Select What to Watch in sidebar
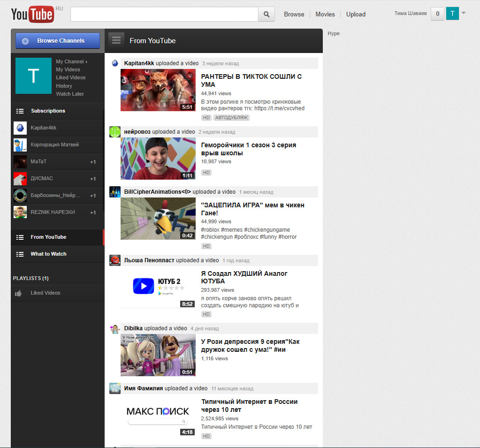This screenshot has height=448, width=480. click(x=58, y=254)
